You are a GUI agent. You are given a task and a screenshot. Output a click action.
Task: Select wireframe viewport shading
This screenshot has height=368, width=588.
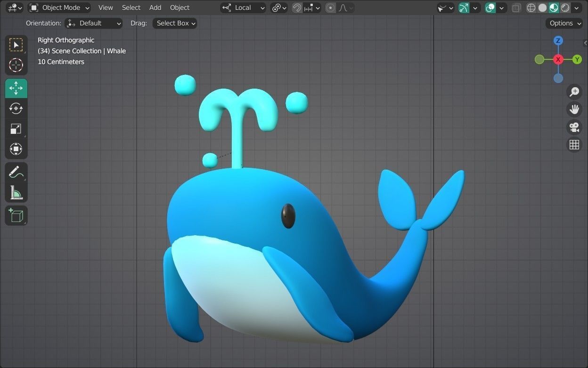tap(531, 8)
